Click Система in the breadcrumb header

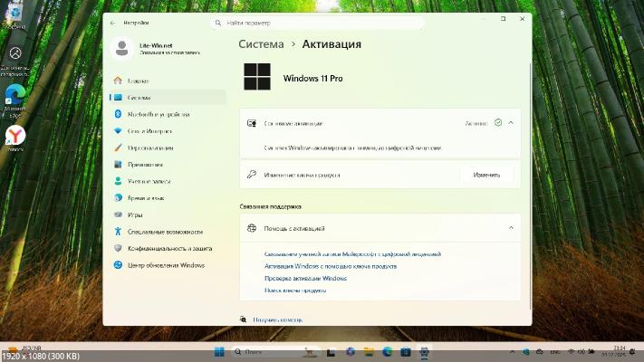coord(260,43)
